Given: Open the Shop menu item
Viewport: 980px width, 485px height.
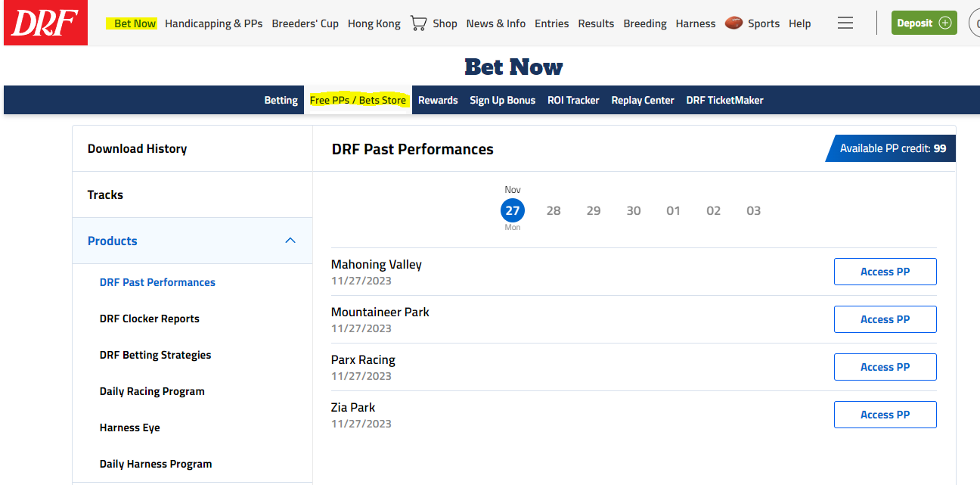Looking at the screenshot, I should (x=445, y=23).
